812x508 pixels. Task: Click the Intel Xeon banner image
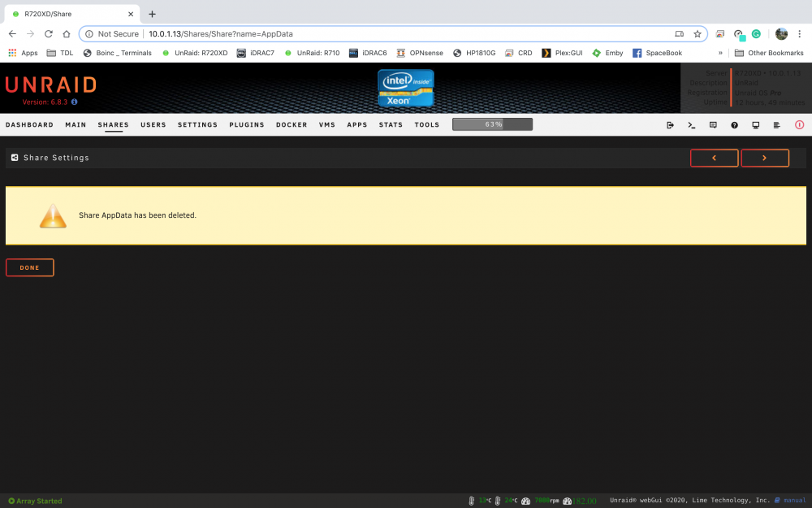coord(406,88)
